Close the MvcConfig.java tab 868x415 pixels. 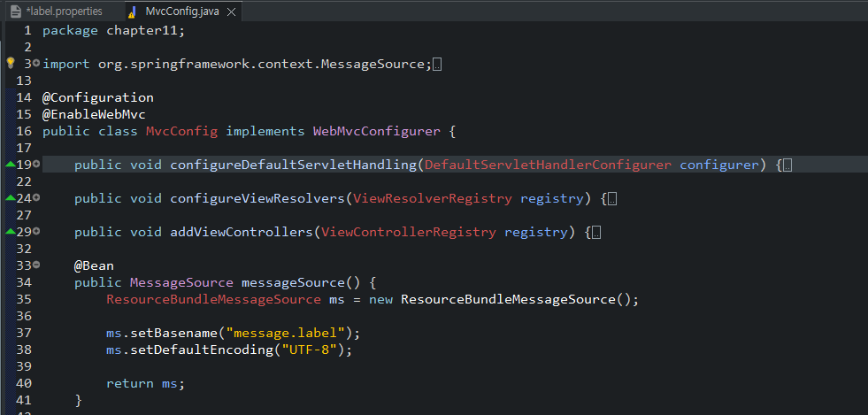click(232, 12)
